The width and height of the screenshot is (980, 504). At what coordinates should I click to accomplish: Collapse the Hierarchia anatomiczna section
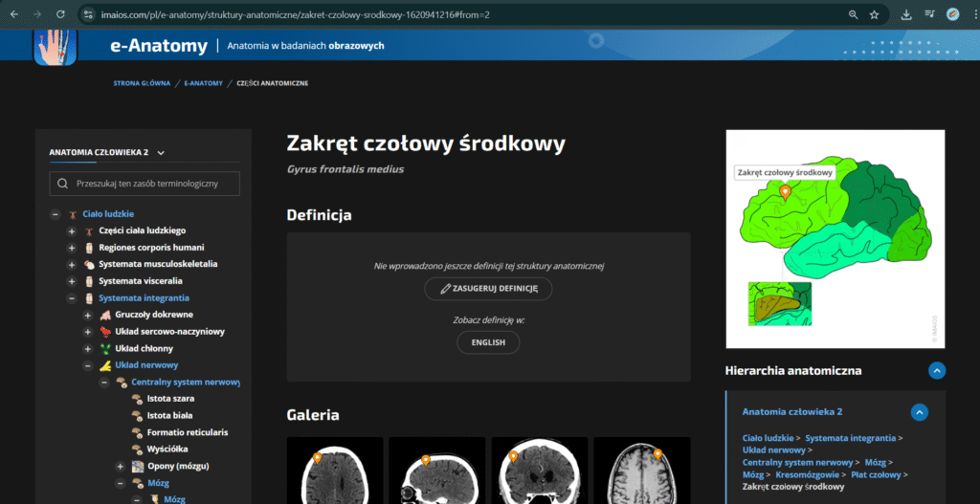click(937, 371)
